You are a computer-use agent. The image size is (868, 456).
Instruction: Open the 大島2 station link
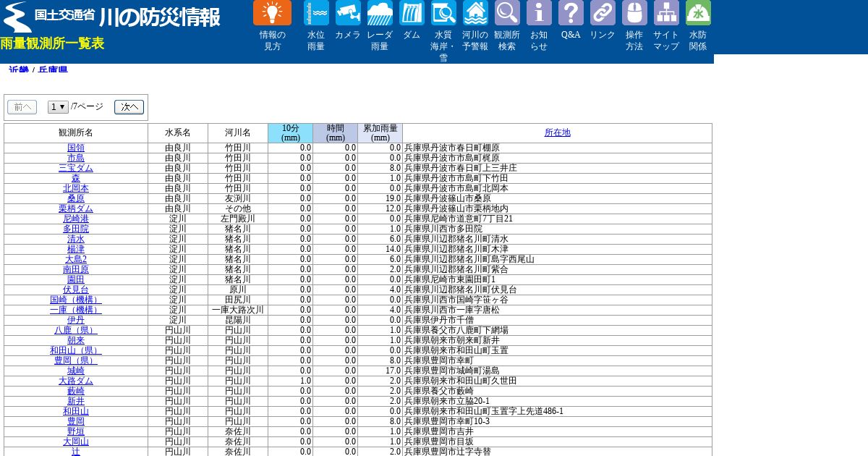pos(76,259)
